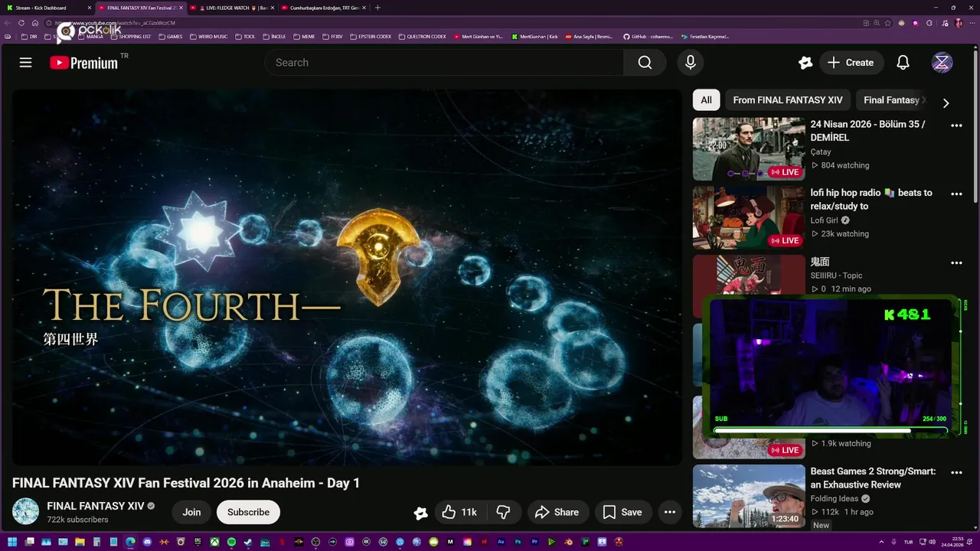The image size is (980, 551).
Task: Open Spotify from the taskbar
Action: tap(231, 542)
